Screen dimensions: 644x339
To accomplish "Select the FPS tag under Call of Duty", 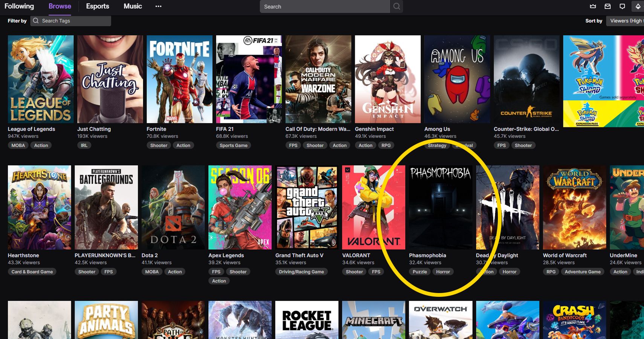I will click(293, 145).
